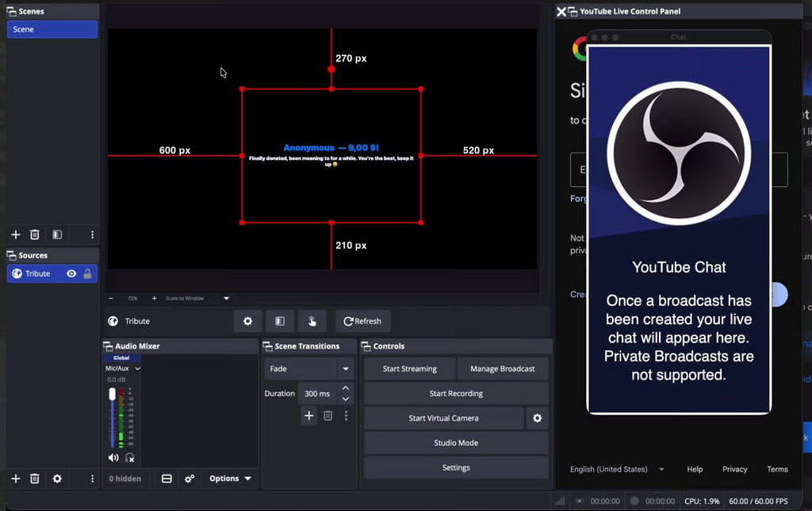Select the Scene item in the Scenes list
Viewport: 812px width, 511px height.
click(52, 29)
